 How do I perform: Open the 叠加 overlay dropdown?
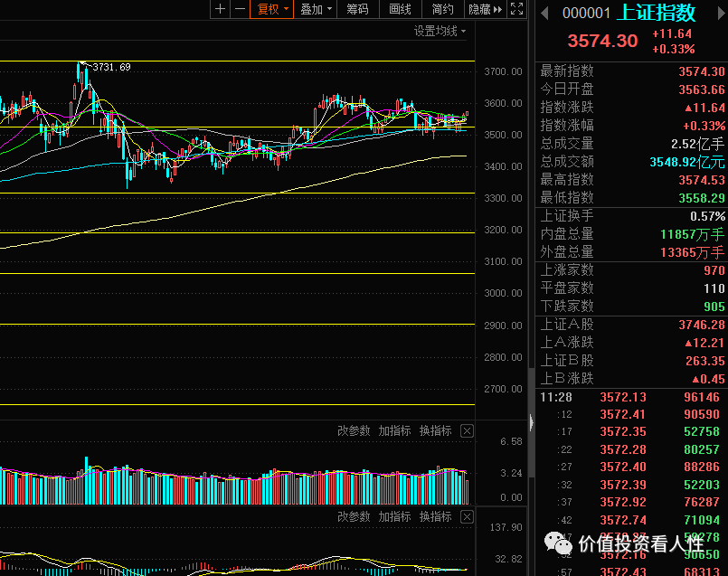pyautogui.click(x=316, y=9)
